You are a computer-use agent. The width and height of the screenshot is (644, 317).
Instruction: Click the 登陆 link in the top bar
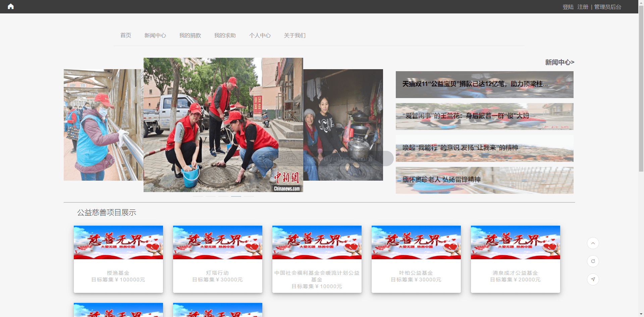568,7
